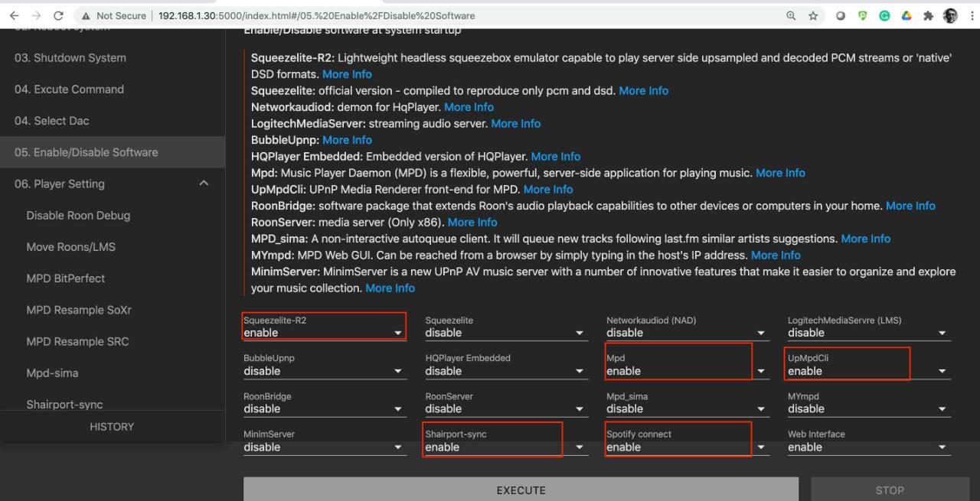This screenshot has height=501, width=980.
Task: Open More Info link for LogitechMediaServer
Action: pos(515,123)
